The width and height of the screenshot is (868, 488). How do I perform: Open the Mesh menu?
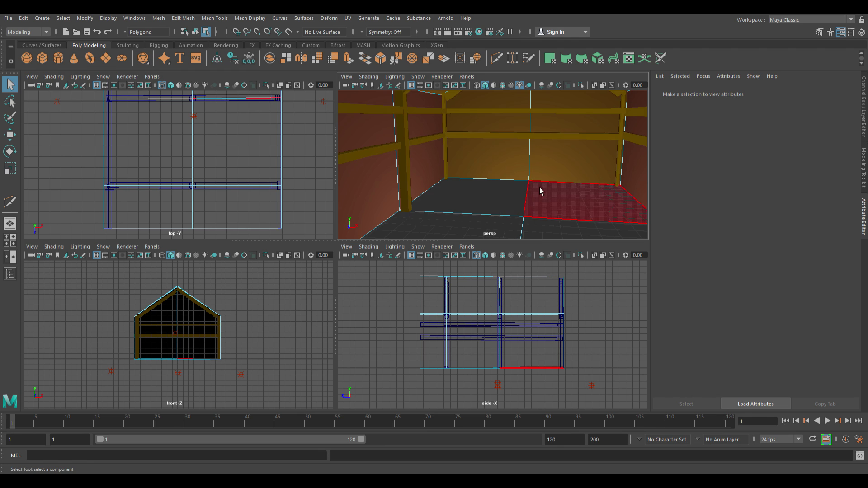(159, 18)
